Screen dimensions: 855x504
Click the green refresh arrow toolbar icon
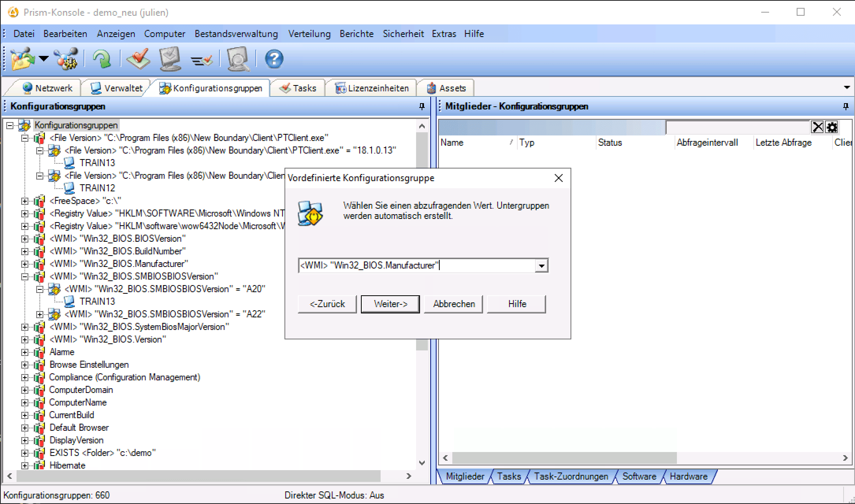point(102,59)
